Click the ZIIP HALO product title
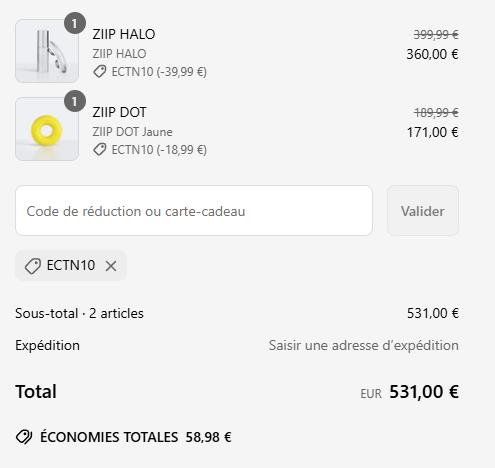The height and width of the screenshot is (468, 495). coord(124,34)
